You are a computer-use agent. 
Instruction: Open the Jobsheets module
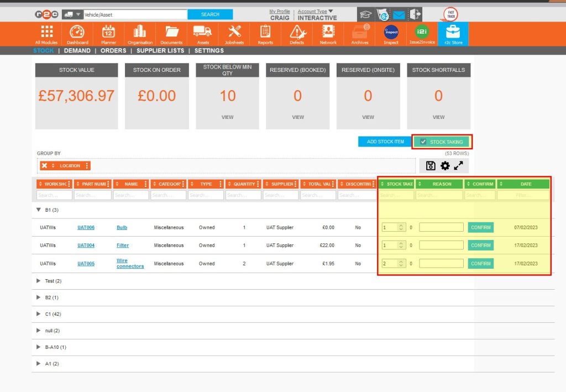pyautogui.click(x=234, y=34)
